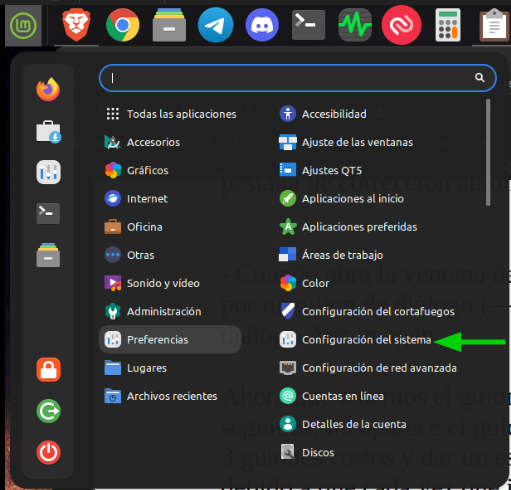Log out with the green icon
The width and height of the screenshot is (511, 490).
click(48, 411)
